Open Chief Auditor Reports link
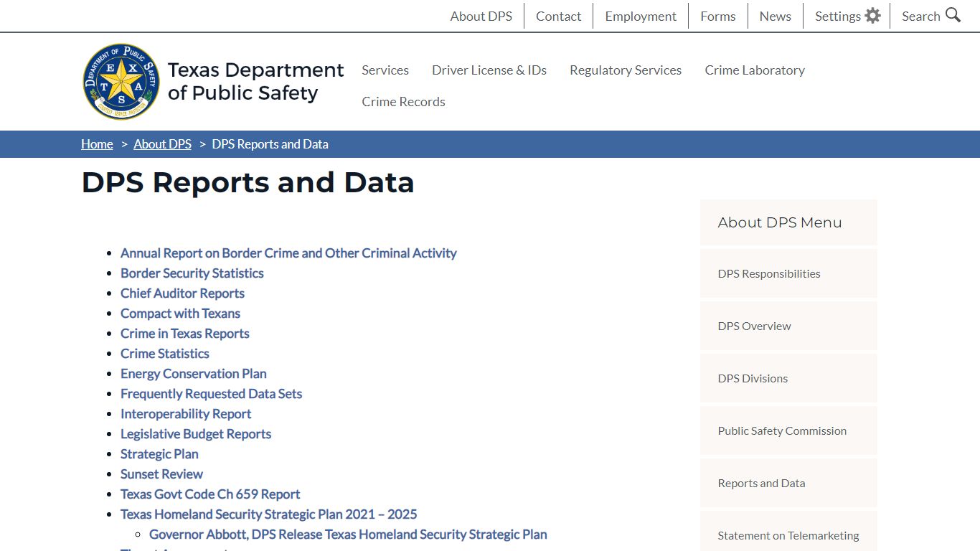This screenshot has width=980, height=551. pyautogui.click(x=182, y=293)
